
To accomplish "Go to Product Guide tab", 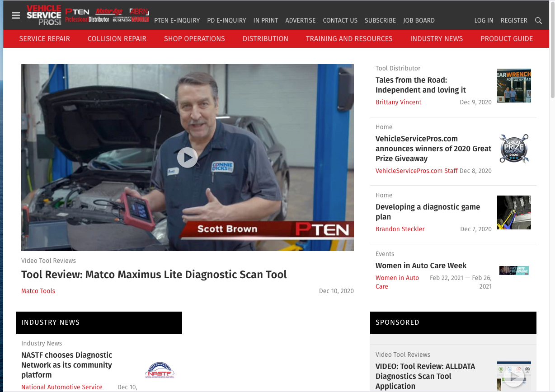I will 507,39.
